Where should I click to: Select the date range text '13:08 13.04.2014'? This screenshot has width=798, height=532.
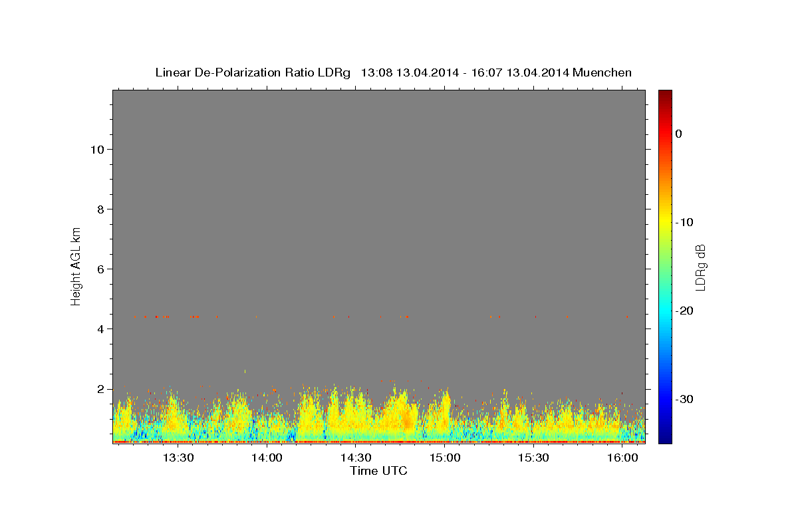(x=410, y=72)
